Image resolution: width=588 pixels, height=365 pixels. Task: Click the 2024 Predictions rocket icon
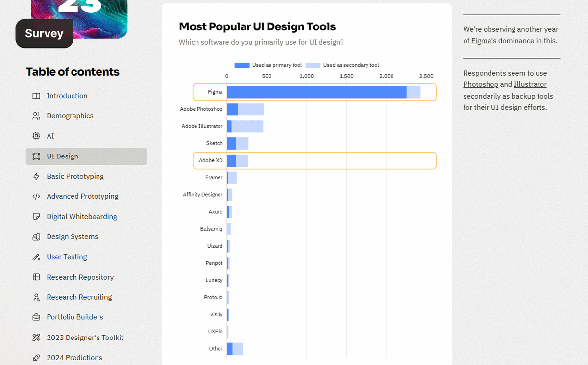coord(36,358)
